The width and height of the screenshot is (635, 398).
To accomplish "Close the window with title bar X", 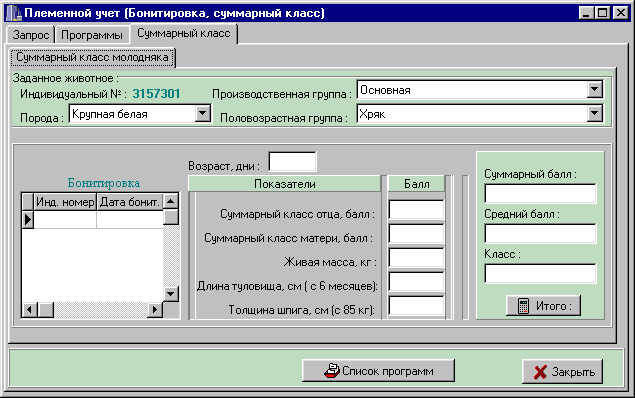I will click(620, 13).
